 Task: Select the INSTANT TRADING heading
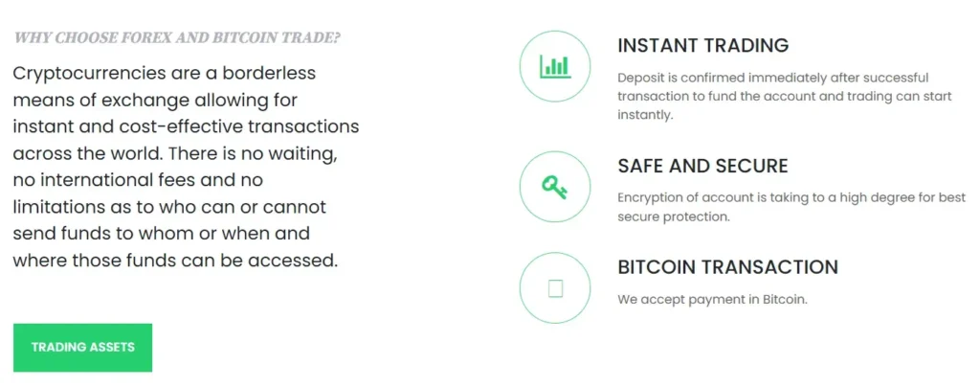(702, 45)
